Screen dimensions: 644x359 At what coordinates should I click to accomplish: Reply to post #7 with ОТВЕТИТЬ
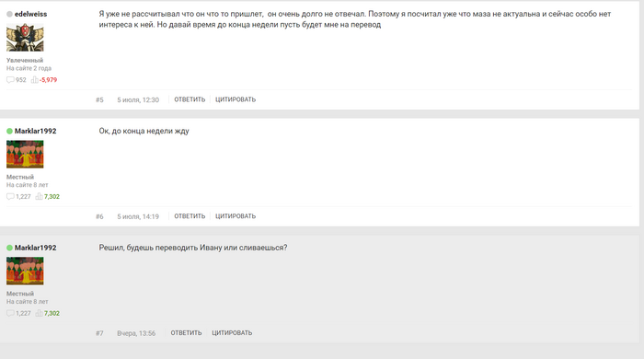pyautogui.click(x=186, y=332)
